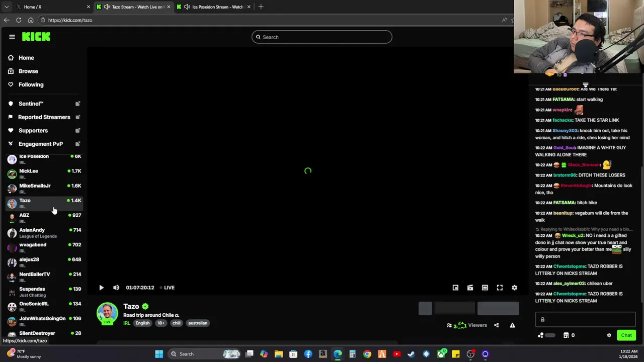Open Windows Start menu
Image resolution: width=644 pixels, height=362 pixels.
coord(159,354)
